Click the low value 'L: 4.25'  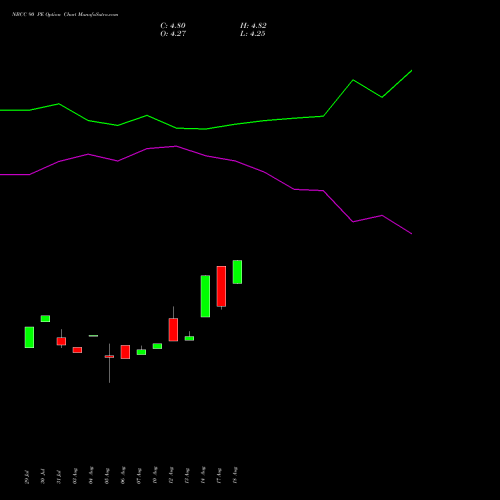[x=253, y=34]
